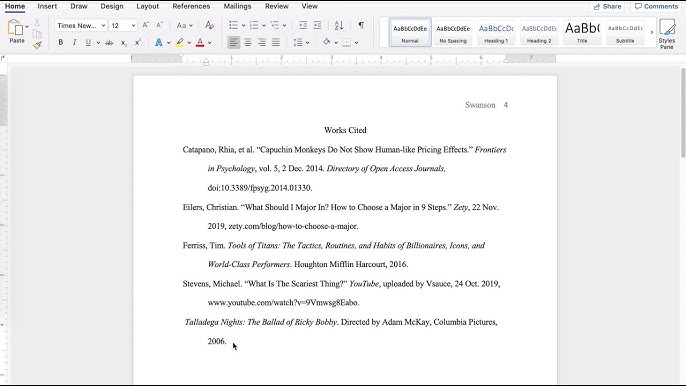Click the zety.com/blog/how-to-choose-a-major URL text
This screenshot has width=686, height=386.
[293, 226]
